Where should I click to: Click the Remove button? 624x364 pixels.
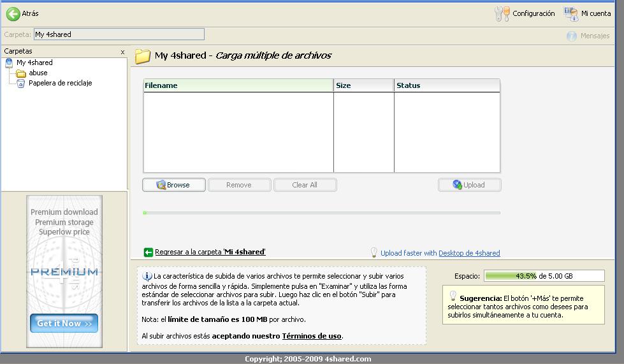[239, 185]
